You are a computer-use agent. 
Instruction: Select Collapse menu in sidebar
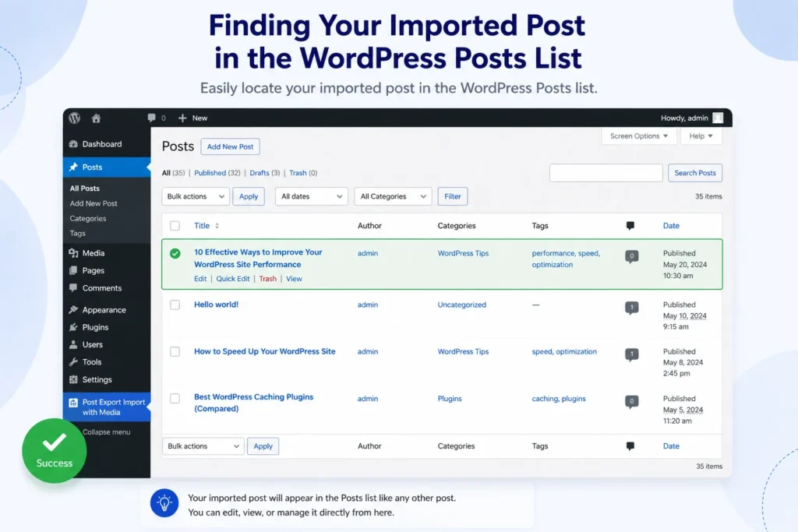pyautogui.click(x=106, y=432)
